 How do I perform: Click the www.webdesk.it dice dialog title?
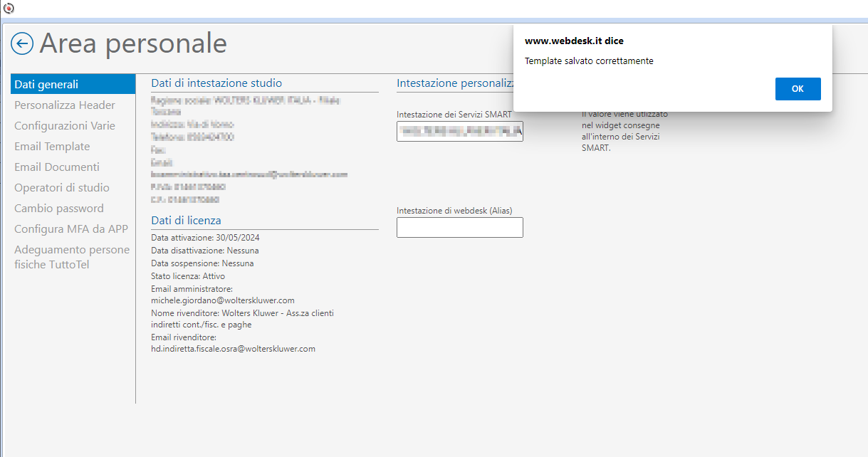[x=574, y=41]
